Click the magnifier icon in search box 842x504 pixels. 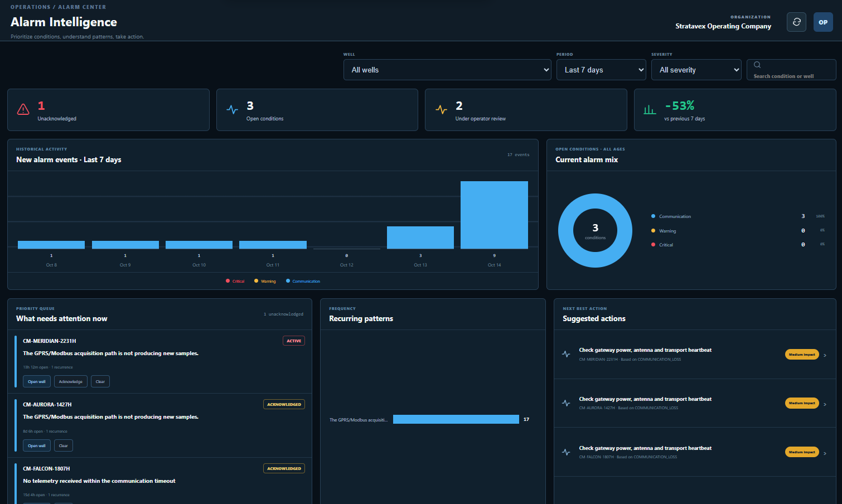pyautogui.click(x=757, y=65)
